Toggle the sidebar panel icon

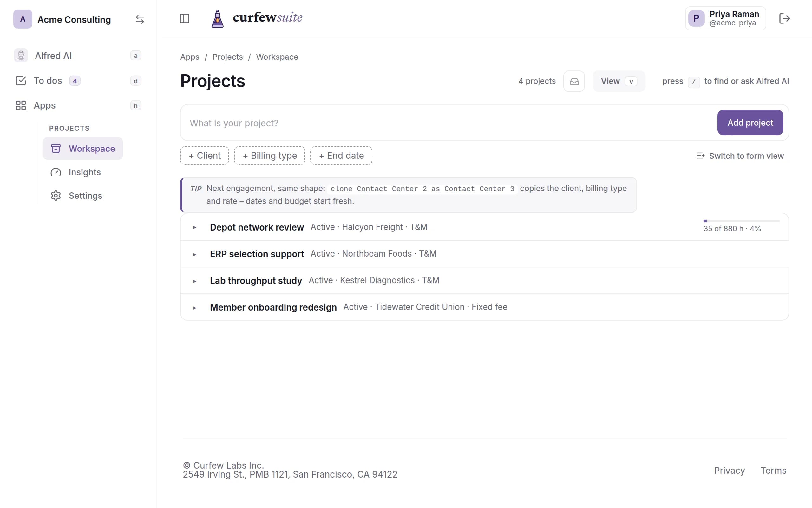[x=185, y=18]
